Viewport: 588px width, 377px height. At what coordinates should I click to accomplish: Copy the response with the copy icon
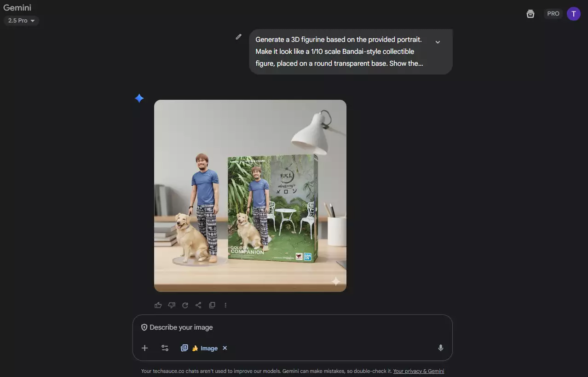point(212,305)
